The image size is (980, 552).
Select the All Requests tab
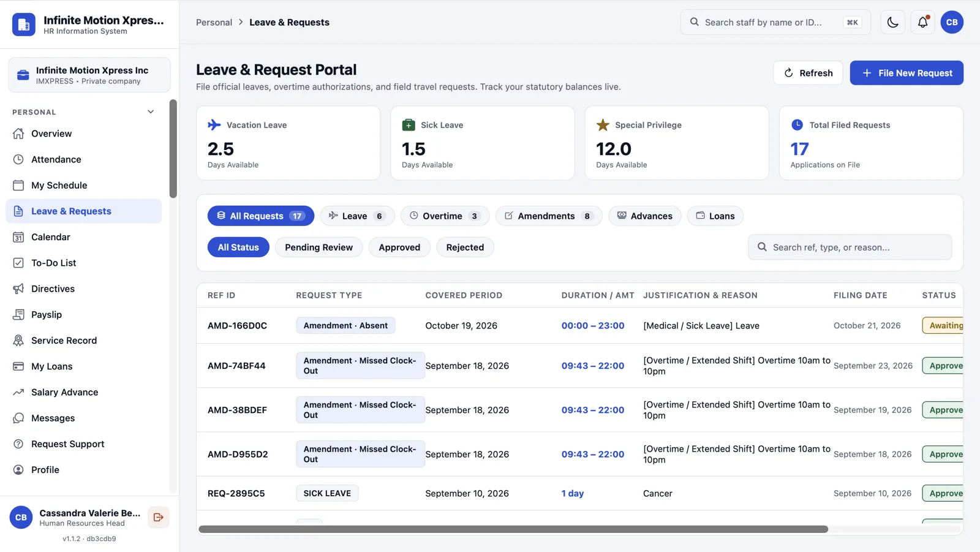[x=261, y=216]
